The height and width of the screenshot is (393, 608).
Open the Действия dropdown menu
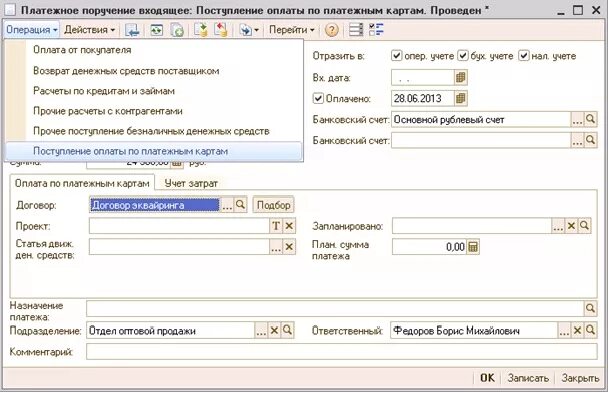90,30
